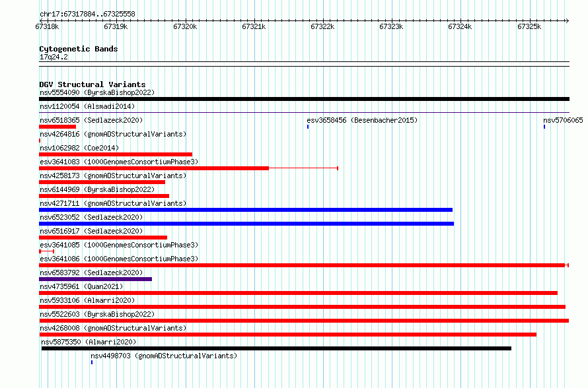Open the nsv5522603 (ByrskaBishop2022) label
This screenshot has width=588, height=388.
[x=97, y=314]
